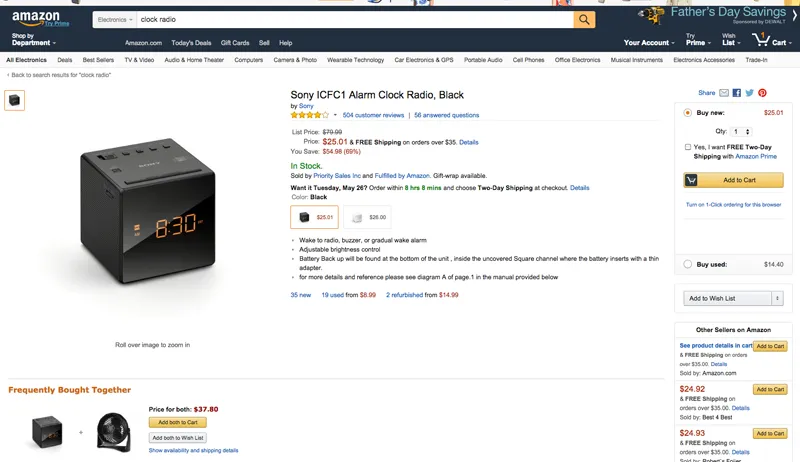The width and height of the screenshot is (800, 462).
Task: Expand the Add to Wish List dropdown arrow
Action: pyautogui.click(x=777, y=298)
